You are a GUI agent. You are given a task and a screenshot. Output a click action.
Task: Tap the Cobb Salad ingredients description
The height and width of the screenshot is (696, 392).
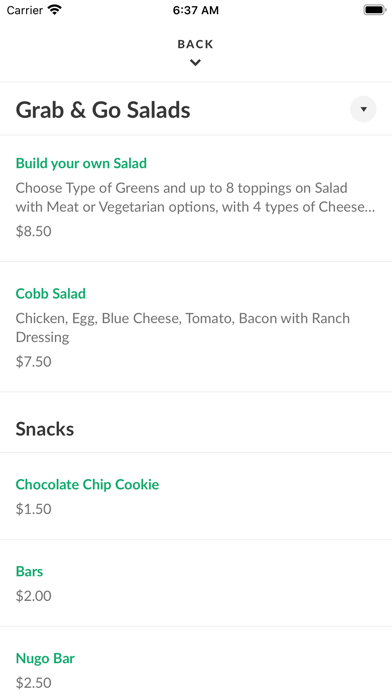pos(182,328)
